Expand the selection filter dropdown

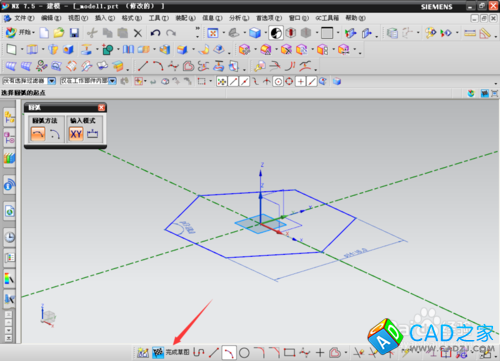pyautogui.click(x=52, y=81)
